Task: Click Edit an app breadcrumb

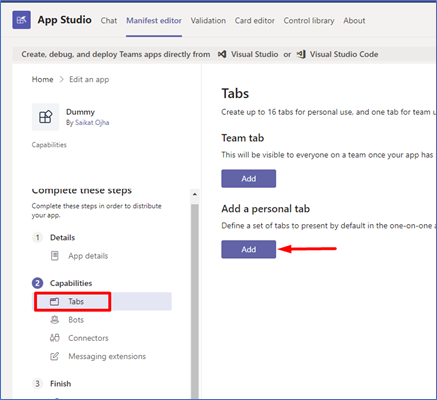Action: pyautogui.click(x=89, y=80)
